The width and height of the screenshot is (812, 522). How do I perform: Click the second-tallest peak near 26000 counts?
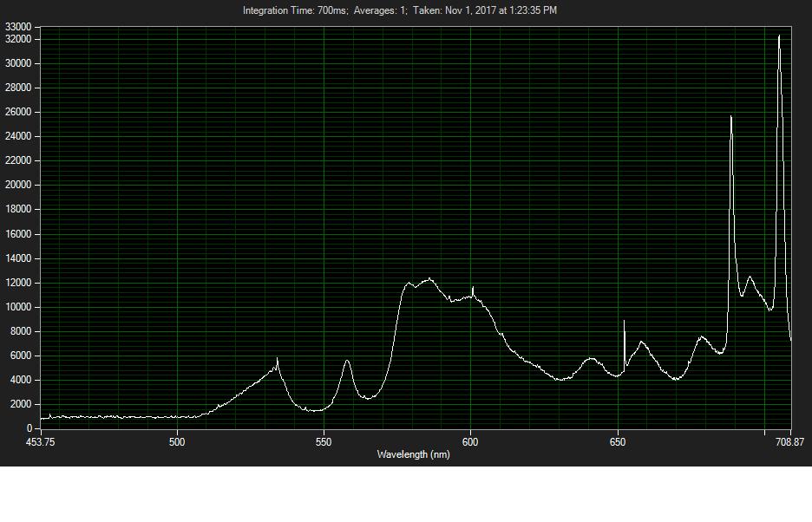click(730, 117)
